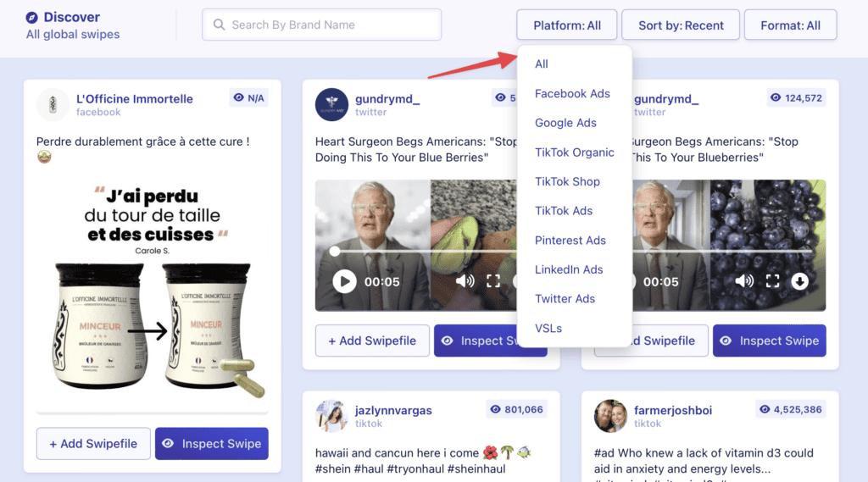
Task: Open fullscreen on Blue Berries video
Action: click(x=493, y=281)
